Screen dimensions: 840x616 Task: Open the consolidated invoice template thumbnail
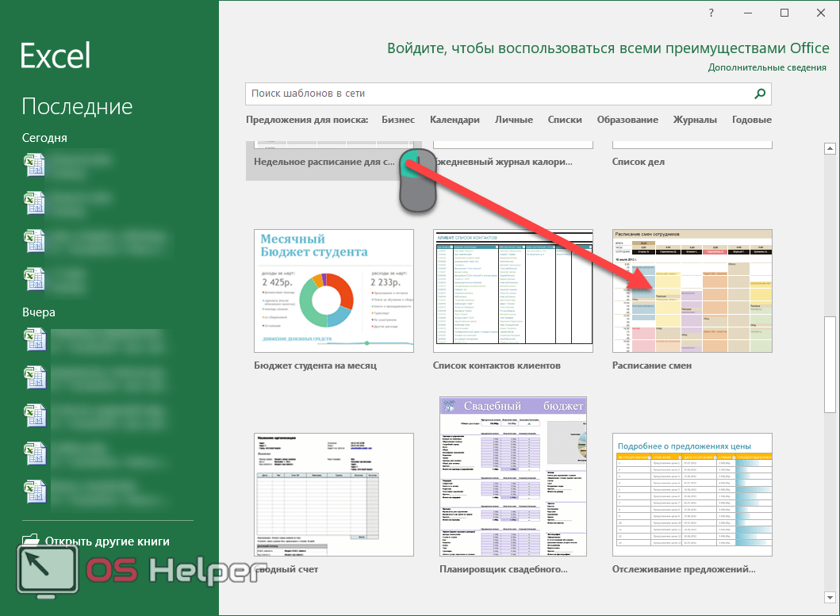334,495
